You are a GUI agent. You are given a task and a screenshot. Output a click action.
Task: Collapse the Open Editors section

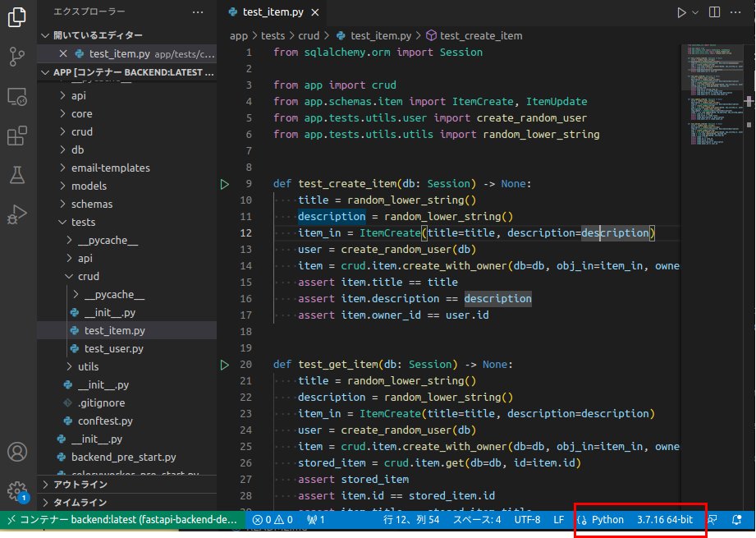click(127, 35)
